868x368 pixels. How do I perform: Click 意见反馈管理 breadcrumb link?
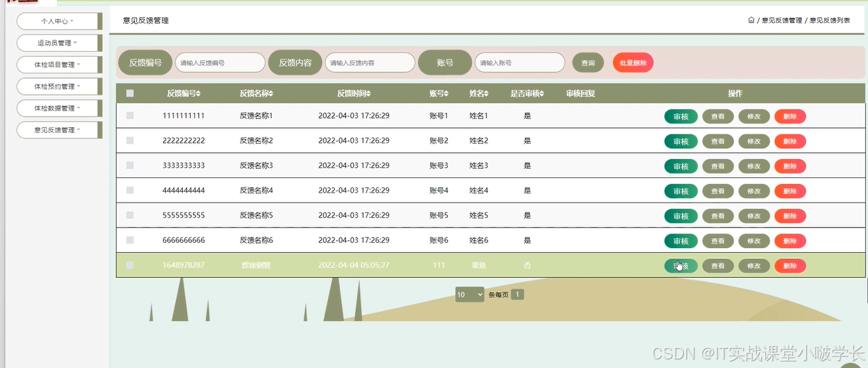[x=782, y=21]
